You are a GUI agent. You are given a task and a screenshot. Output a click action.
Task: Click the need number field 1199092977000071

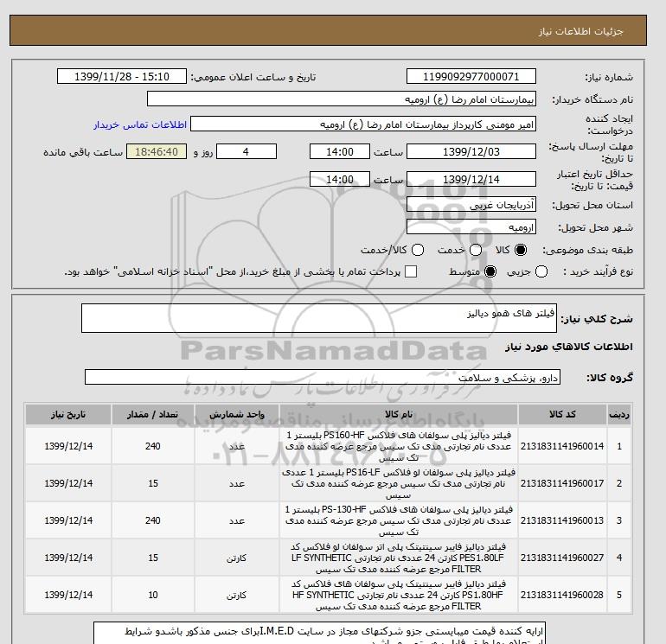click(471, 76)
